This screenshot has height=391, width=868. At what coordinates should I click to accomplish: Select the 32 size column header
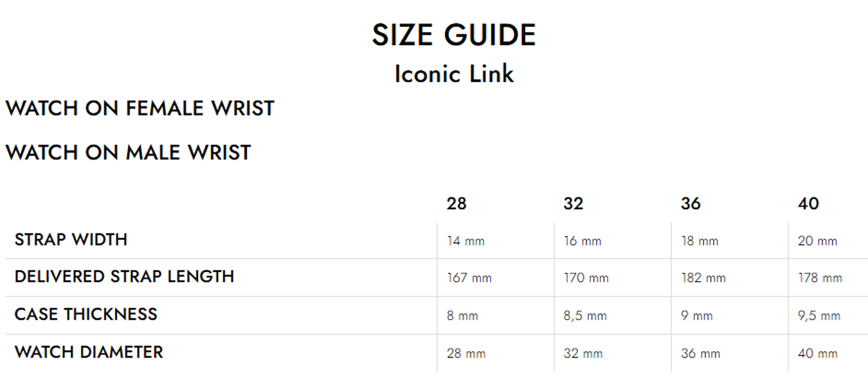(x=574, y=204)
